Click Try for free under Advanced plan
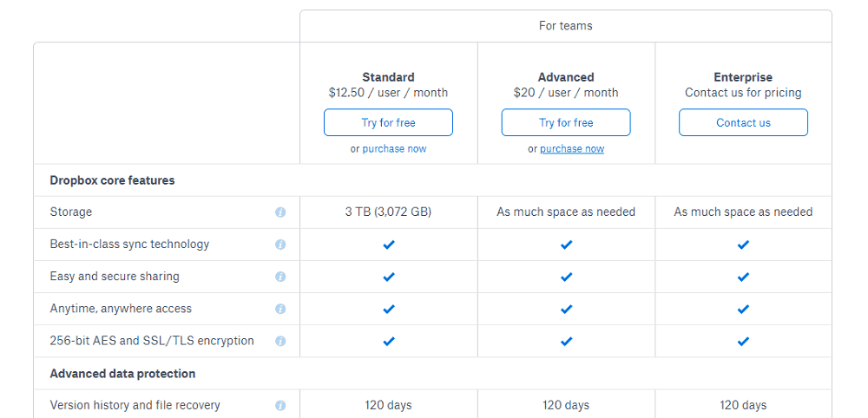Image resolution: width=868 pixels, height=418 pixels. point(566,122)
